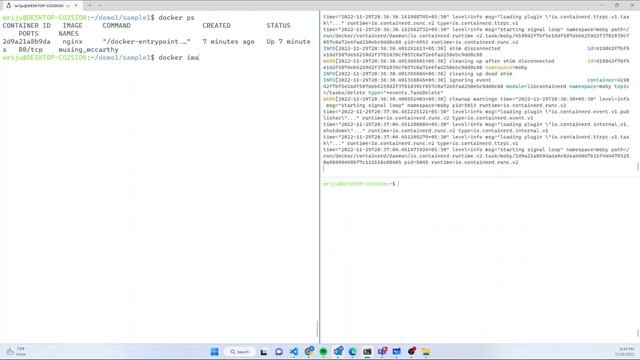Click the left pane's second prompt path
640x360 pixels.
pyautogui.click(x=120, y=58)
